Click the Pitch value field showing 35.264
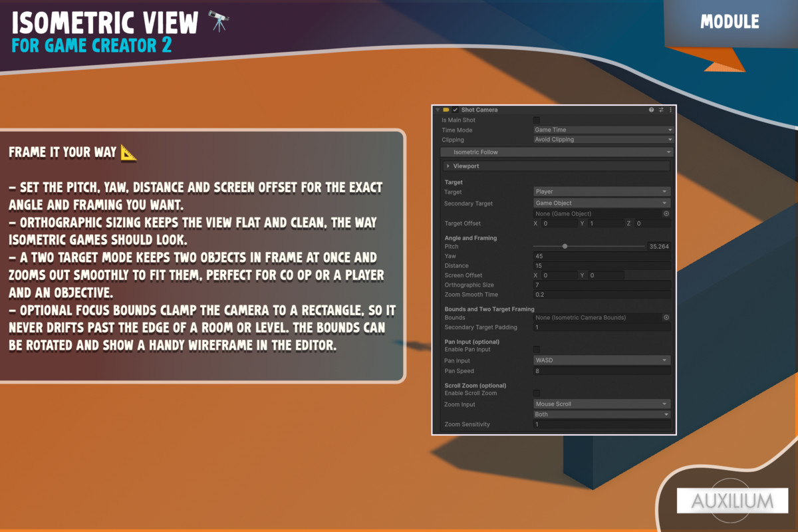 point(658,246)
